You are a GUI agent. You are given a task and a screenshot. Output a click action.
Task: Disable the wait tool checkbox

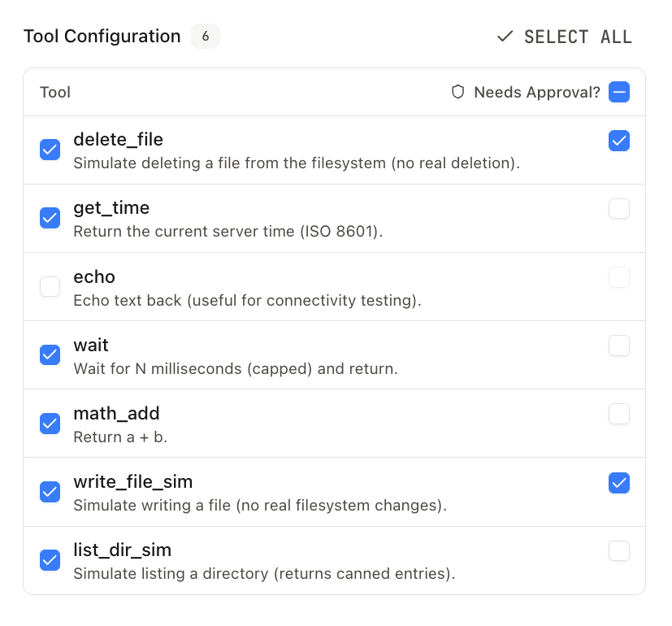click(50, 354)
